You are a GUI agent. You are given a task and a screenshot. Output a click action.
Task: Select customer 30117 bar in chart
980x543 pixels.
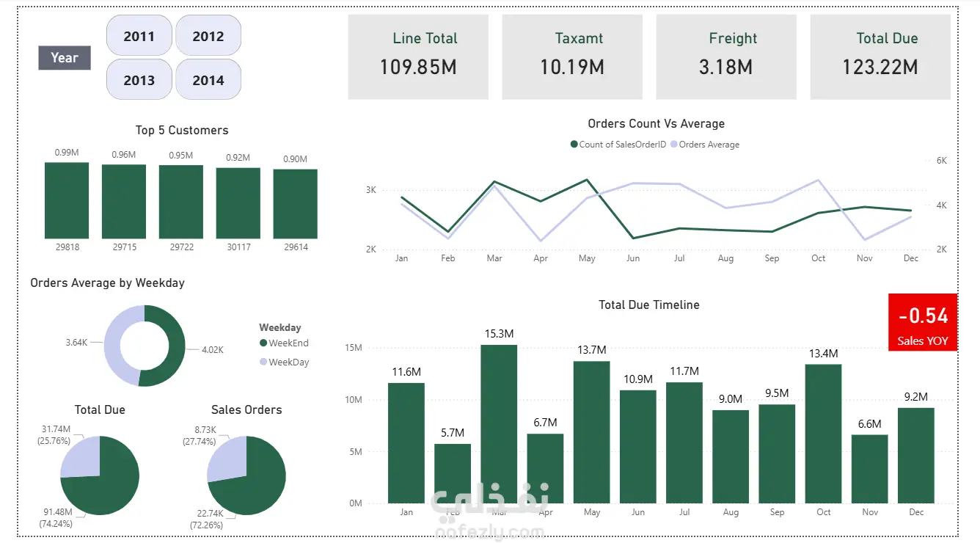(x=238, y=203)
